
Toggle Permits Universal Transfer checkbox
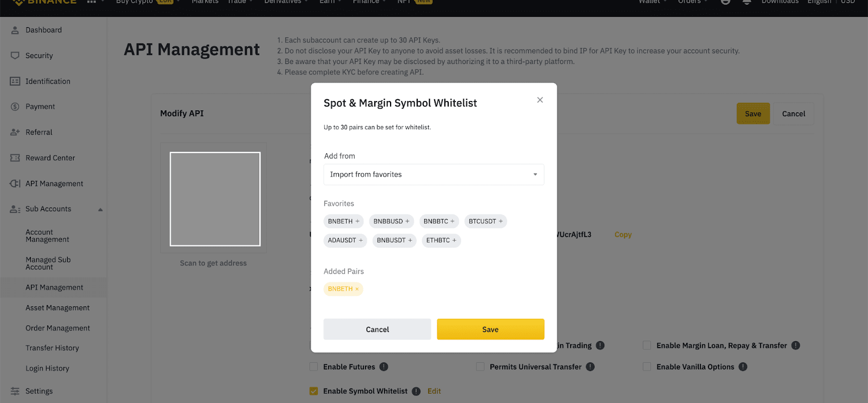(480, 367)
